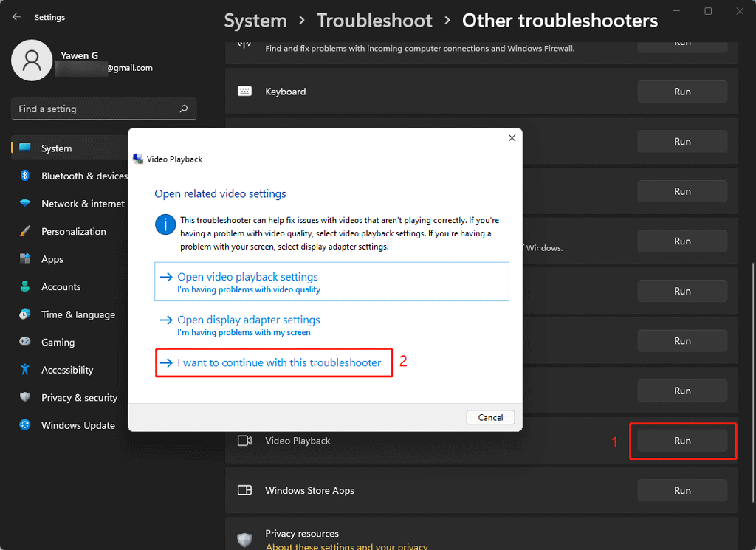Click the Personalization paintbrush icon
Viewport: 756px width, 550px height.
pyautogui.click(x=25, y=231)
